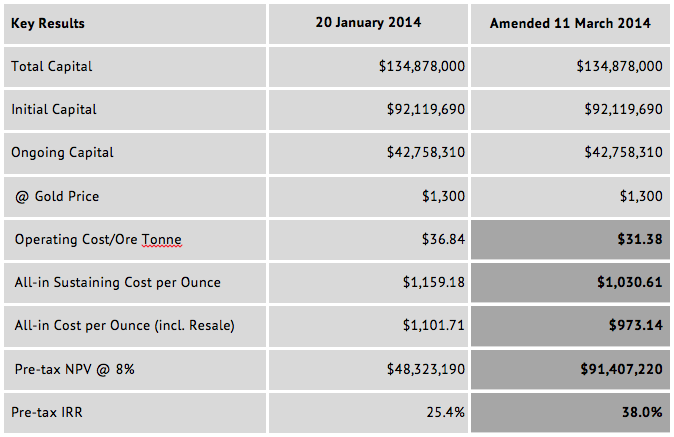Click the "Key Results" header cell
The height and width of the screenshot is (437, 674).
[x=48, y=23]
